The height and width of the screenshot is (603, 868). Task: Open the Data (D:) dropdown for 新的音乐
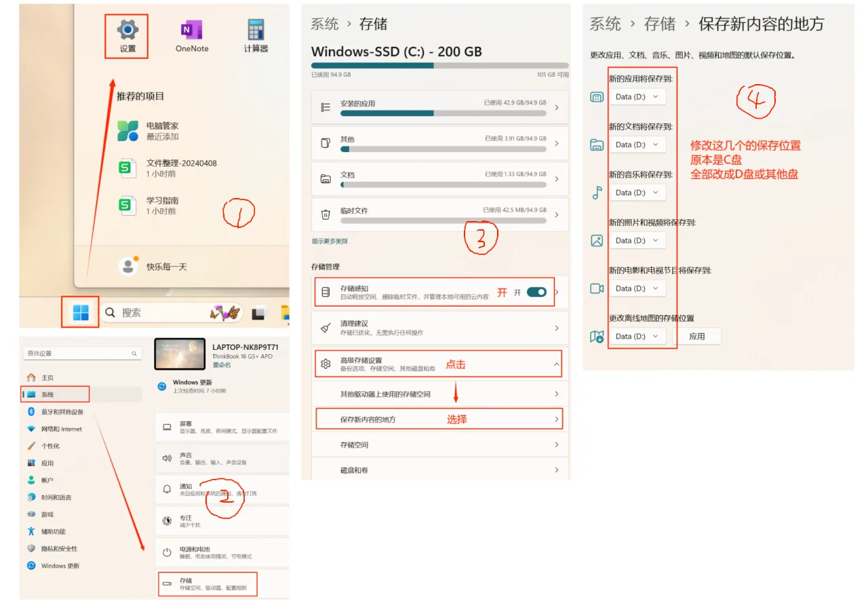(x=637, y=192)
